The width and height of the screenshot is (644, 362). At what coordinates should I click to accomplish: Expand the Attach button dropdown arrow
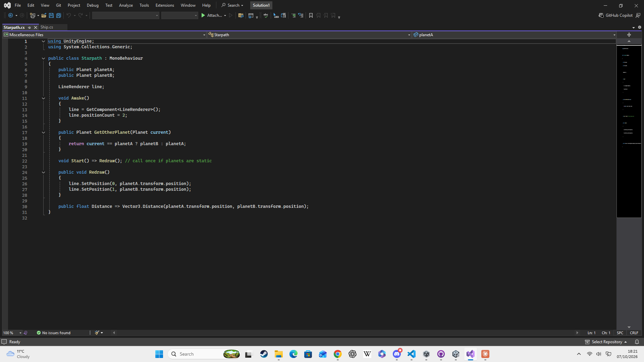point(225,15)
